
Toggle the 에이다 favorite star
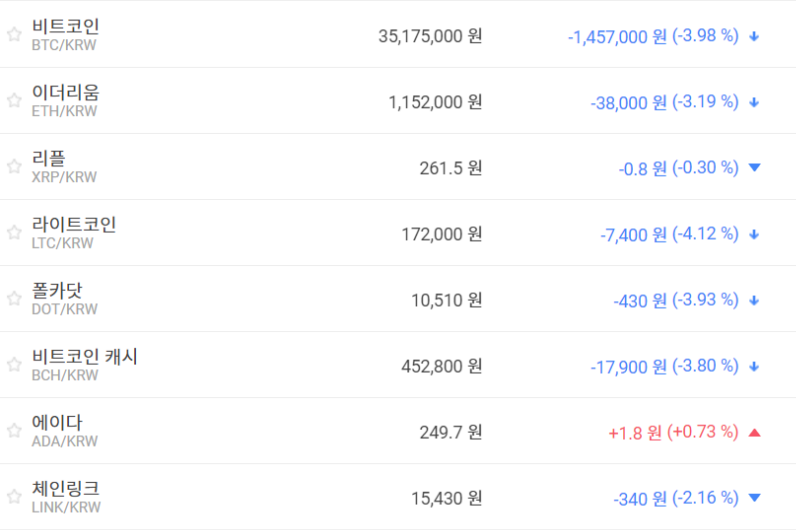(x=14, y=431)
